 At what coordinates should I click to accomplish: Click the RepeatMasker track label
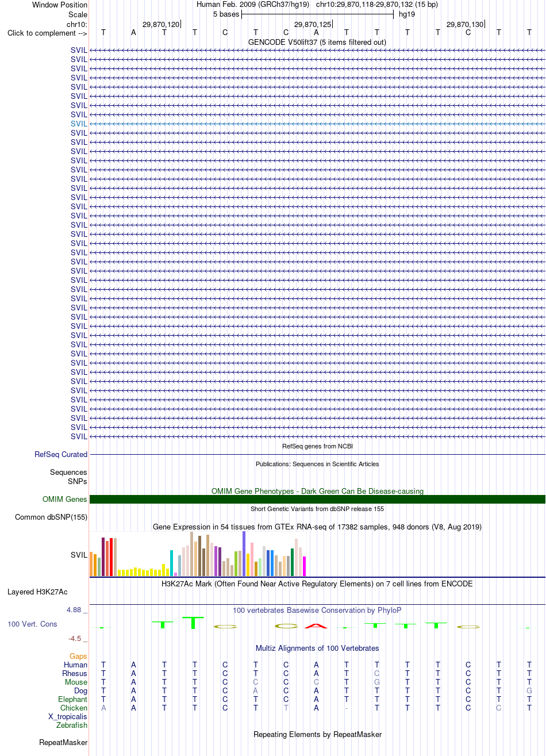(x=63, y=742)
